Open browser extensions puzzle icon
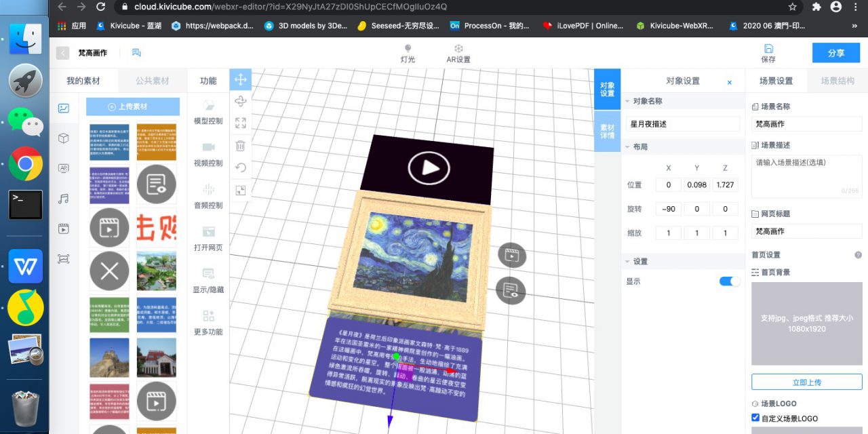The height and width of the screenshot is (434, 868). point(816,7)
